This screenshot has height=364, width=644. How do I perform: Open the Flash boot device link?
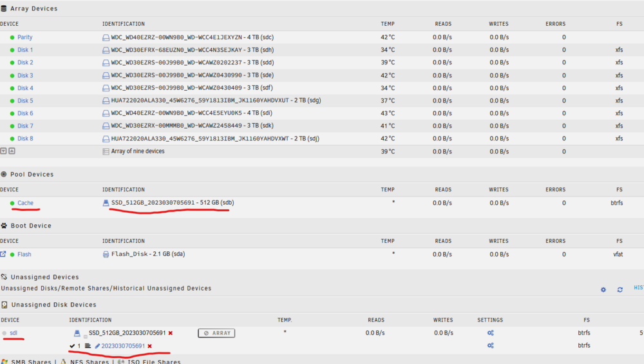tap(24, 254)
